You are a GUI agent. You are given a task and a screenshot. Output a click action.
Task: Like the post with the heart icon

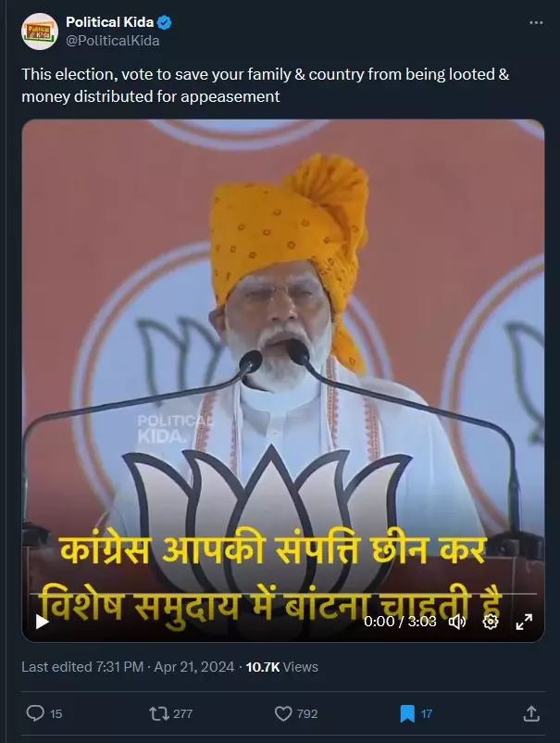(x=283, y=713)
